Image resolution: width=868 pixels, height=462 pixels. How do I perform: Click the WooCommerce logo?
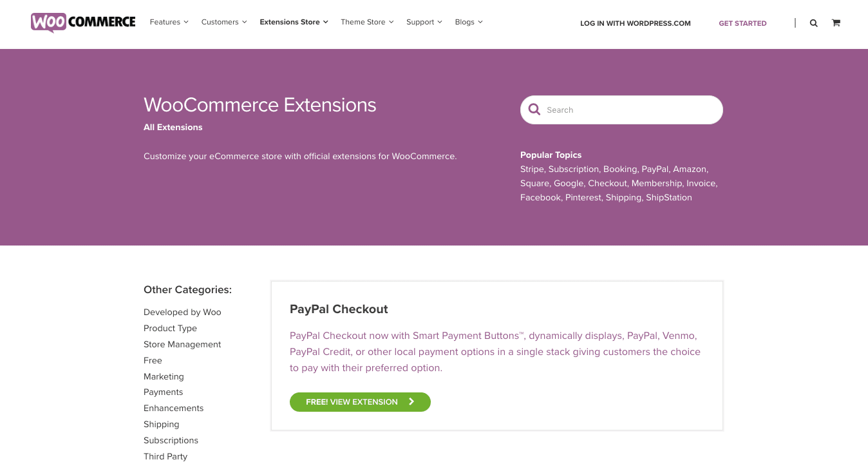(82, 23)
